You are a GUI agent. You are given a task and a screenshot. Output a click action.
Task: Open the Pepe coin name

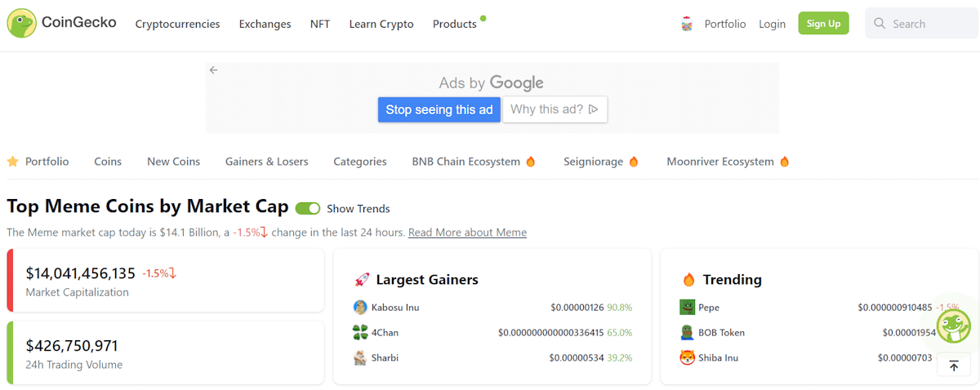point(709,308)
